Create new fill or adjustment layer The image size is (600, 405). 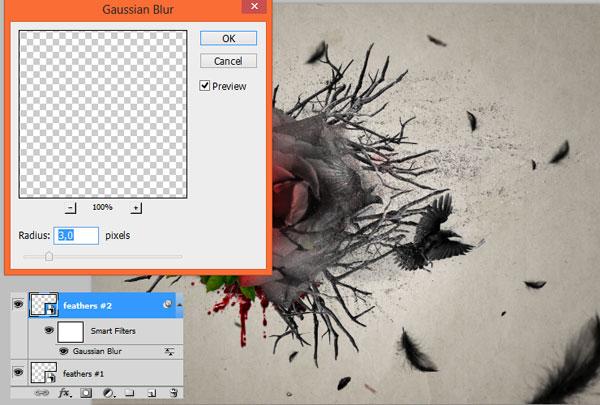point(107,393)
